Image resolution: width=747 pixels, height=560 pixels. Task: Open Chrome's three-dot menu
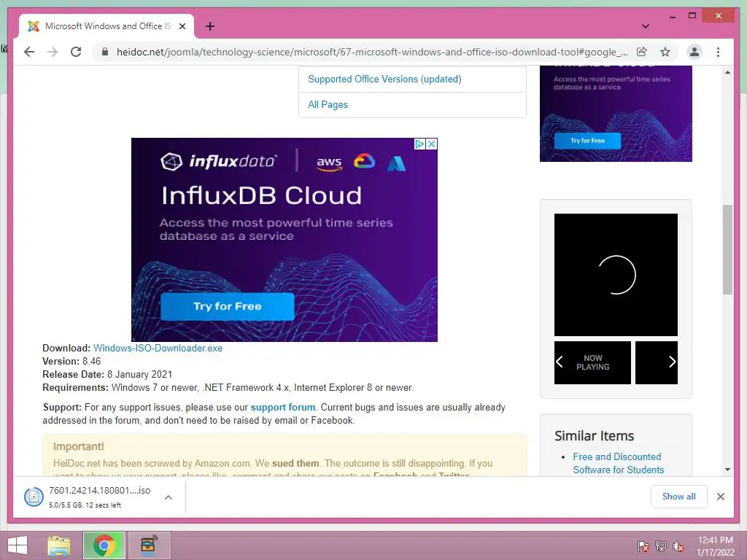718,52
